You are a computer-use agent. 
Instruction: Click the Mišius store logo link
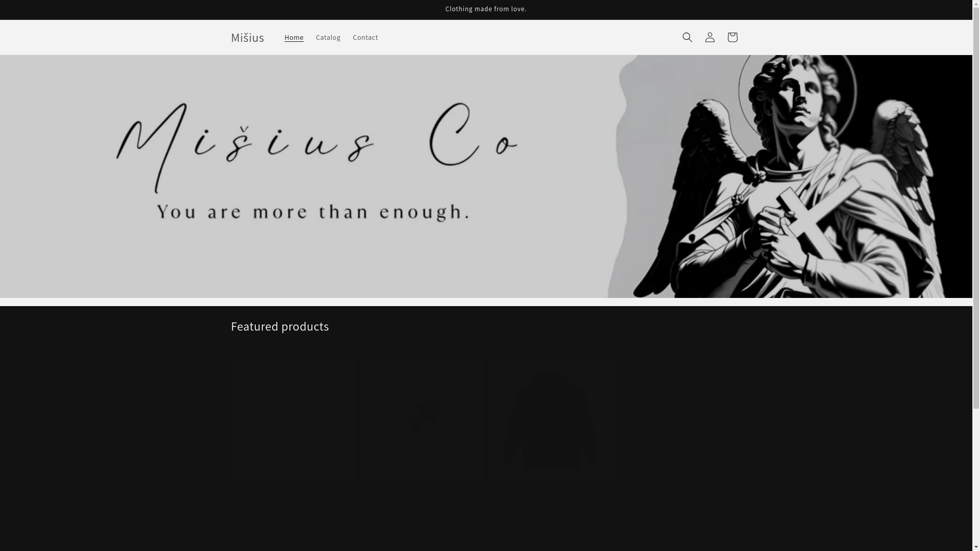click(x=247, y=37)
